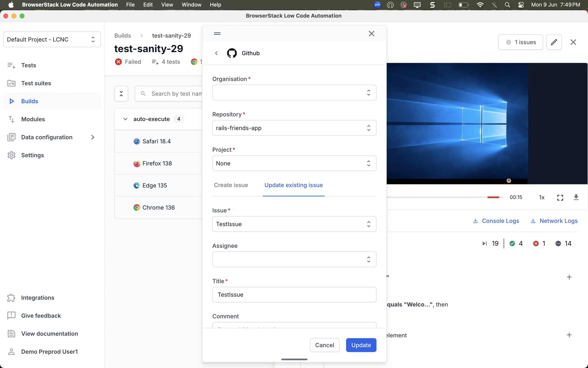Select Update existing issue tab
This screenshot has height=368, width=588.
[x=294, y=185]
